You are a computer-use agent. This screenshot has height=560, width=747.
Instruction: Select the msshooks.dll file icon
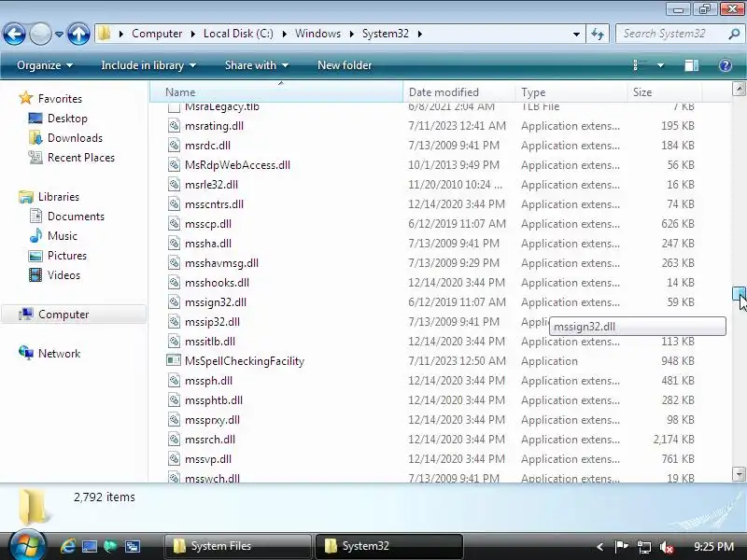coord(174,283)
